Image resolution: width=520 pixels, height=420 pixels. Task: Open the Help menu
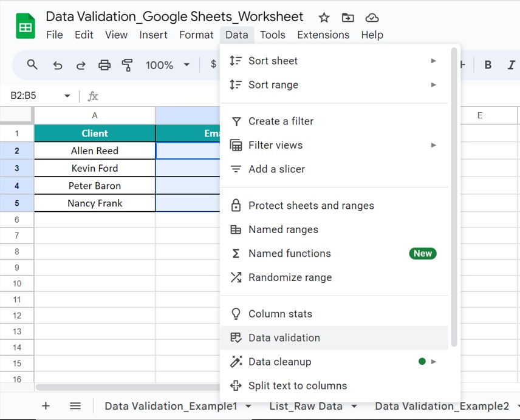click(372, 35)
